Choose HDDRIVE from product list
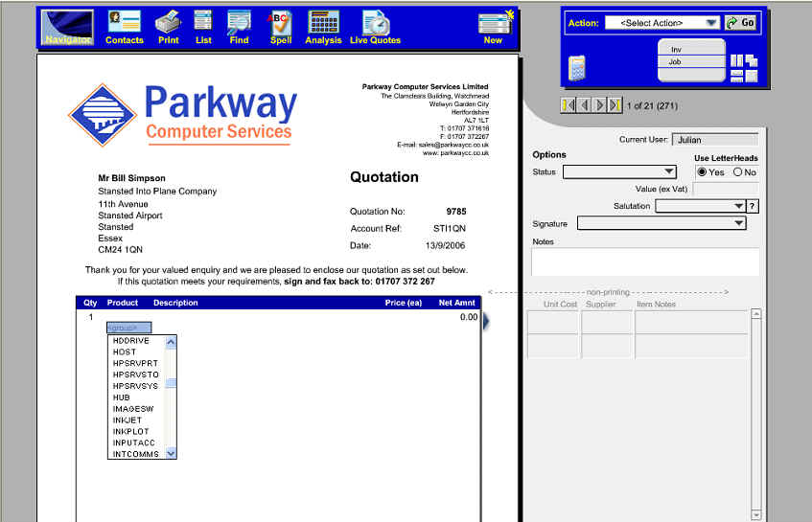The width and height of the screenshot is (812, 522). [131, 341]
